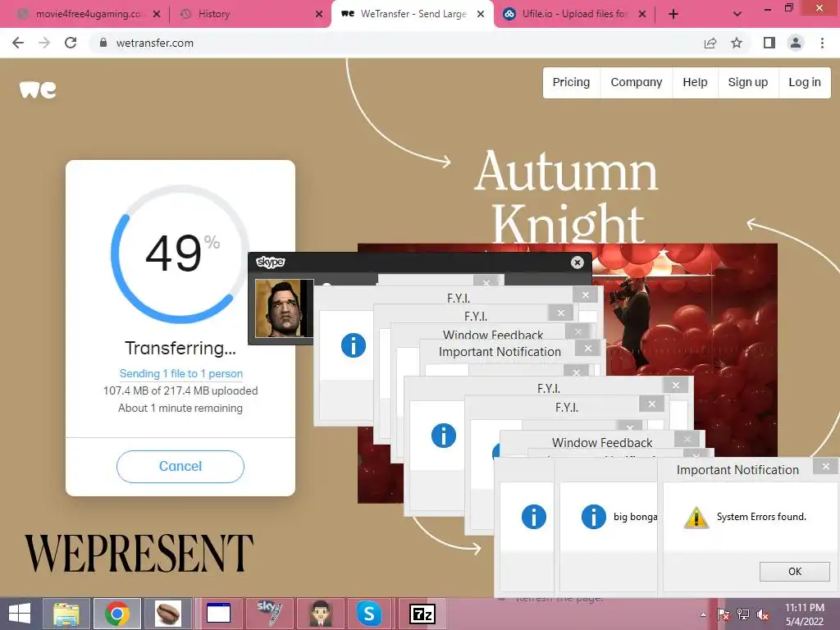Open File Explorer from taskbar

pyautogui.click(x=66, y=614)
